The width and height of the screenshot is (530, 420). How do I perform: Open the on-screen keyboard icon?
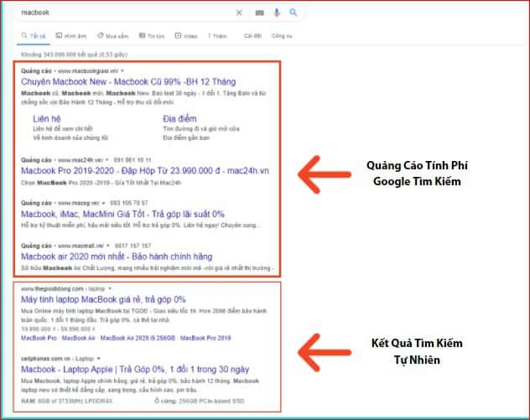[x=259, y=13]
